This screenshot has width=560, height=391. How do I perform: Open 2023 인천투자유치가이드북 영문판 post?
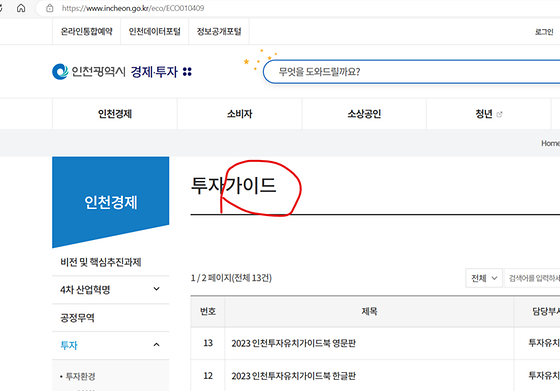pyautogui.click(x=294, y=343)
